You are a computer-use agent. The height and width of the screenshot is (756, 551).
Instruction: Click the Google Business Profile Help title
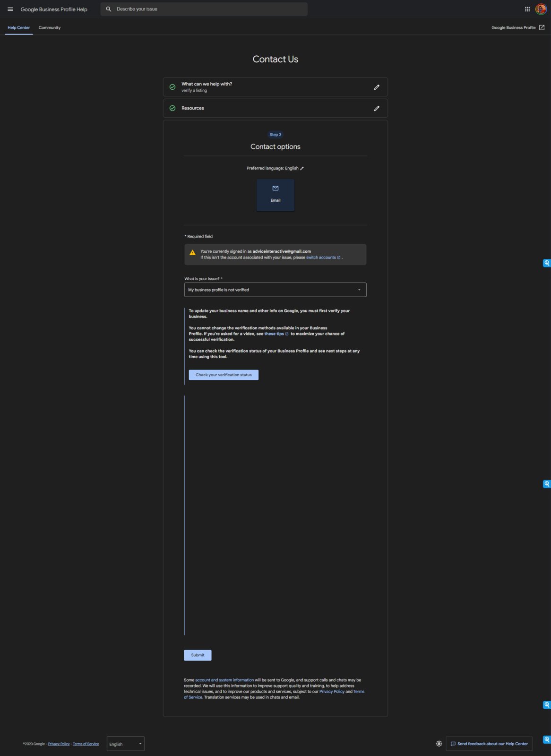[54, 9]
